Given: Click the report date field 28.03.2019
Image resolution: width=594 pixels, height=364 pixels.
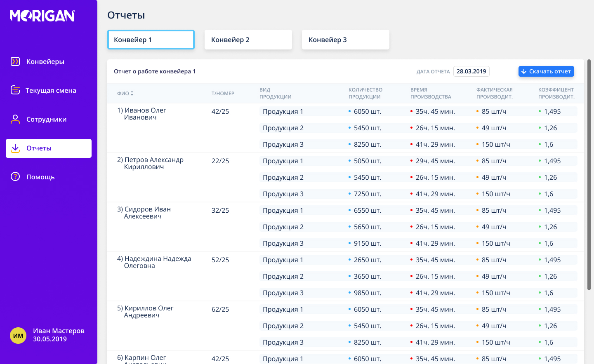Looking at the screenshot, I should (471, 71).
